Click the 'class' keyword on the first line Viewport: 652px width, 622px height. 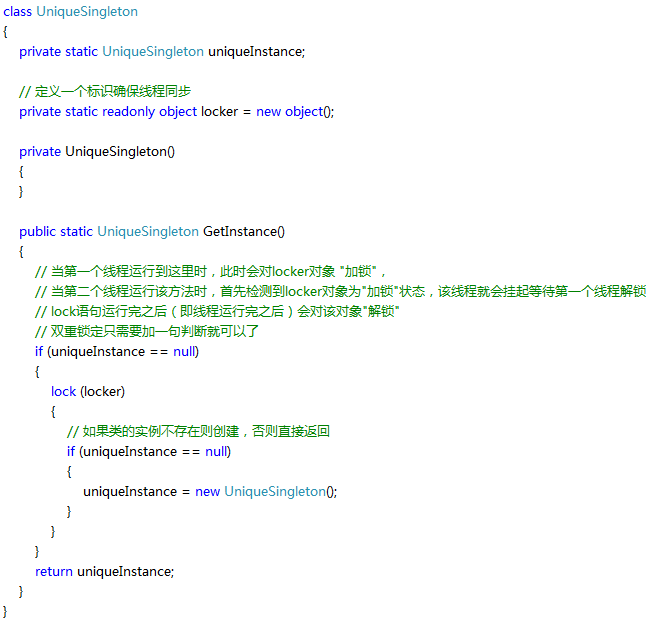coord(17,12)
